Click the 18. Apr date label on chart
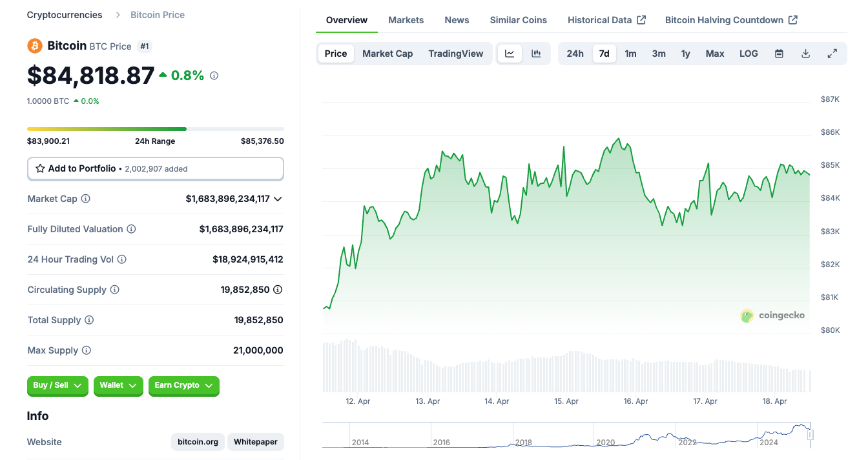 coord(775,401)
